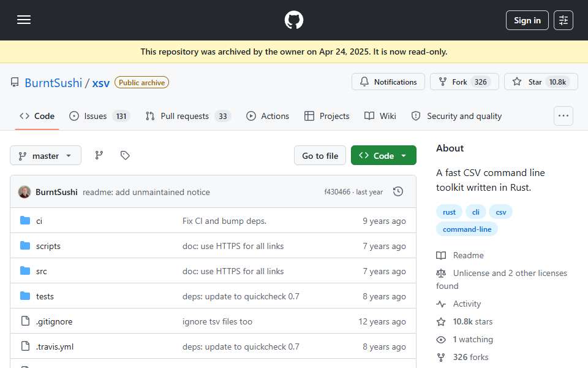The image size is (588, 368).
Task: View commit history clock icon
Action: pyautogui.click(x=398, y=191)
